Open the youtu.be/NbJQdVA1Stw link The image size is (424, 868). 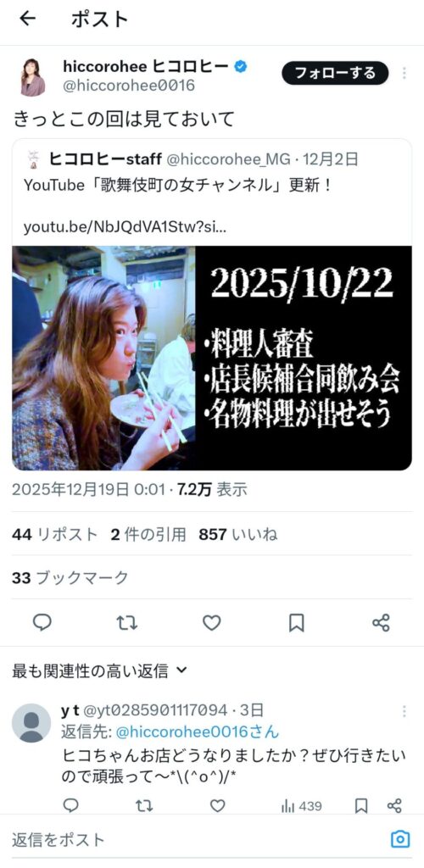pyautogui.click(x=125, y=227)
